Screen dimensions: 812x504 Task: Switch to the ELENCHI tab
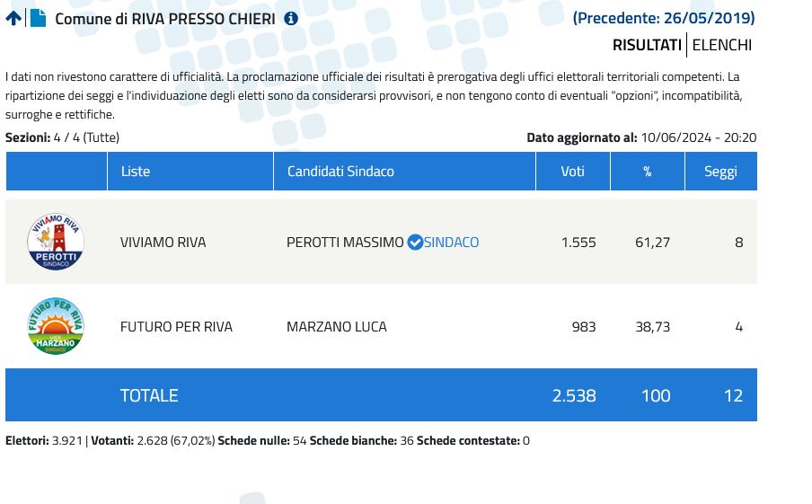pyautogui.click(x=722, y=45)
